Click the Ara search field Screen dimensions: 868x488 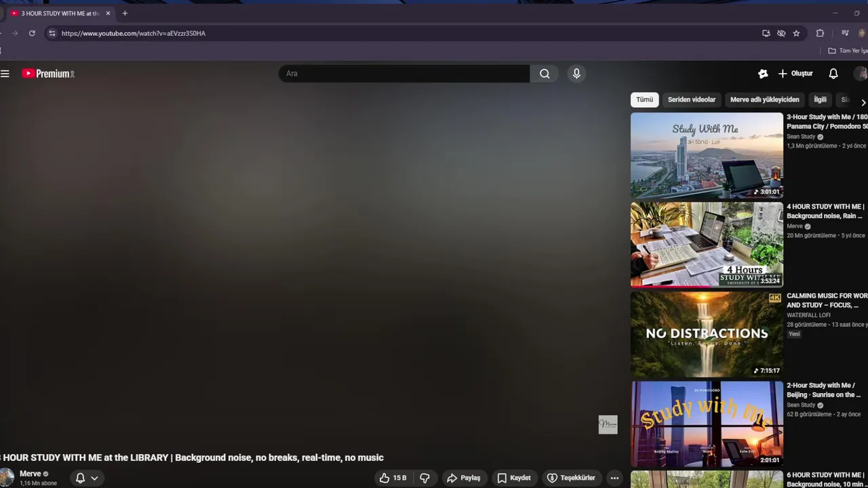(x=404, y=74)
